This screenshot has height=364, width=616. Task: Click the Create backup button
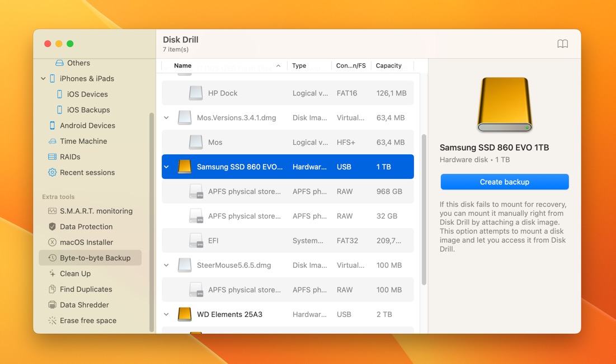505,182
